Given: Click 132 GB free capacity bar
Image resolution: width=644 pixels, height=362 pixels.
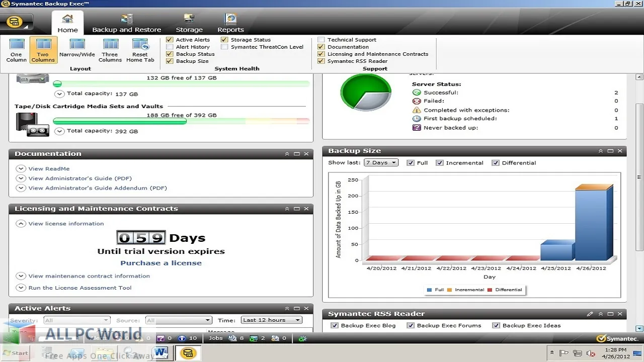Looking at the screenshot, I should click(x=181, y=84).
